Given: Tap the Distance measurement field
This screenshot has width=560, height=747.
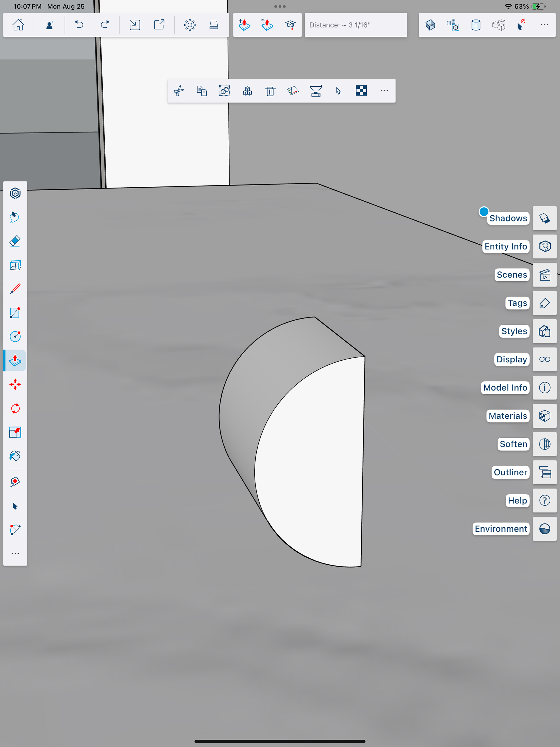Looking at the screenshot, I should click(x=356, y=25).
